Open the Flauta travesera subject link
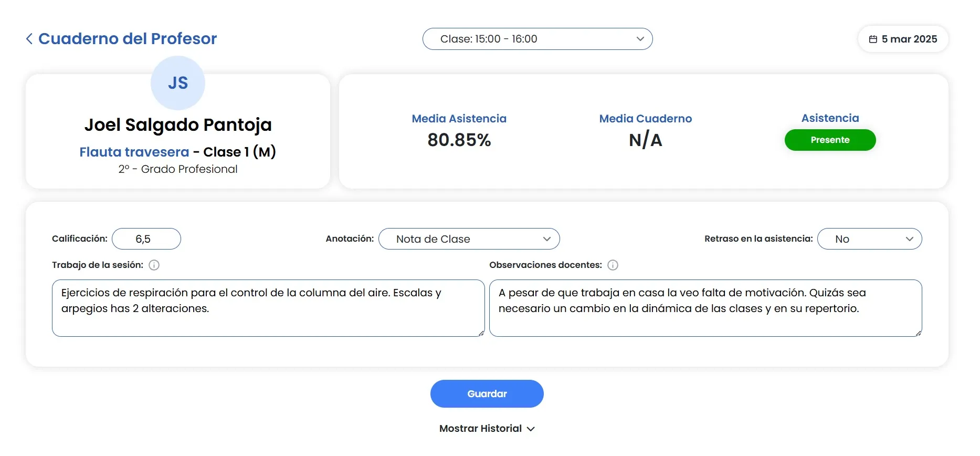Viewport: 980px width, 456px height. [134, 152]
